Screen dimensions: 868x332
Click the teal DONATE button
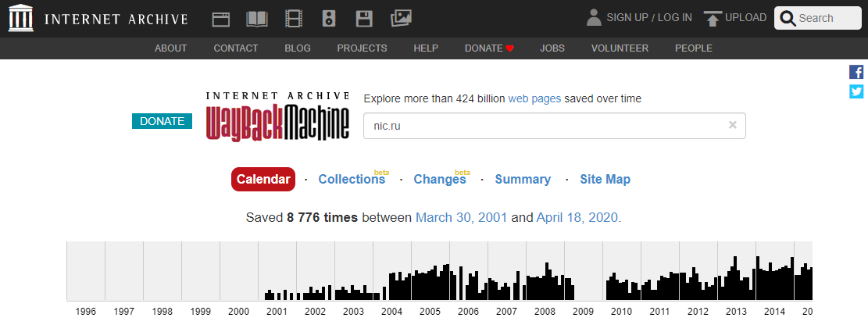point(162,121)
